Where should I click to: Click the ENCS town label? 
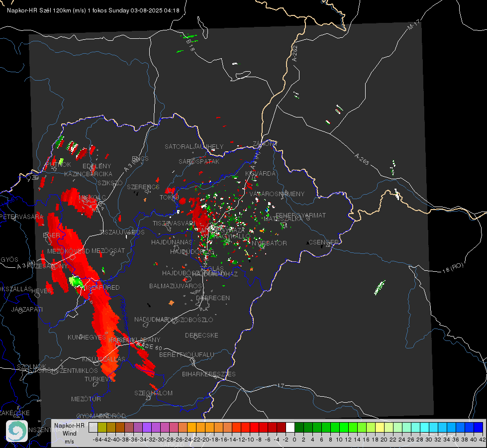[140, 159]
